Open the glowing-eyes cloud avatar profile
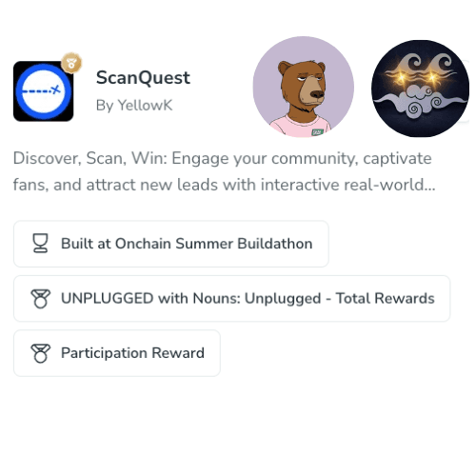This screenshot has height=476, width=476. click(x=420, y=89)
